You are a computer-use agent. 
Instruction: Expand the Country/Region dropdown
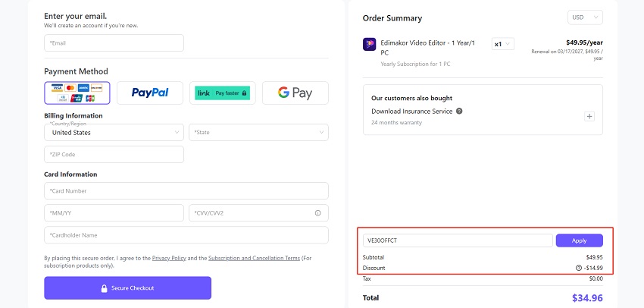click(114, 132)
